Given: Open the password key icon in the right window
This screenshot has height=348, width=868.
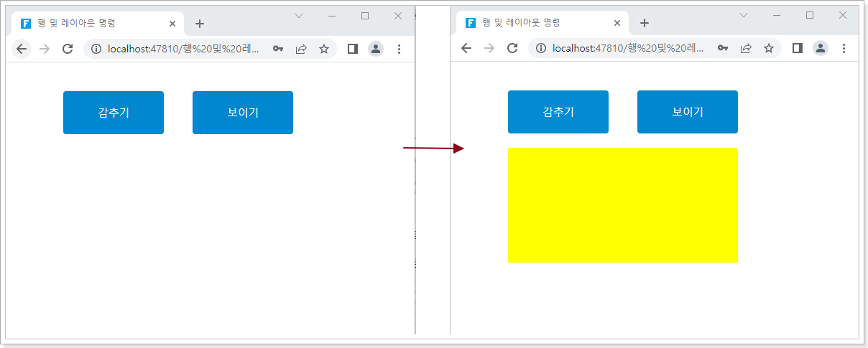Looking at the screenshot, I should tap(723, 48).
